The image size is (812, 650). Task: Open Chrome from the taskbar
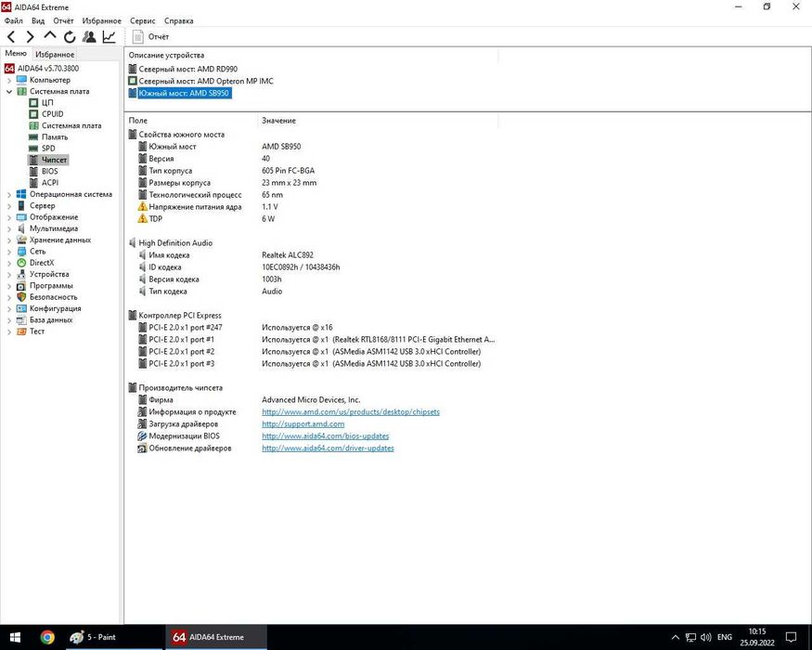tap(47, 637)
